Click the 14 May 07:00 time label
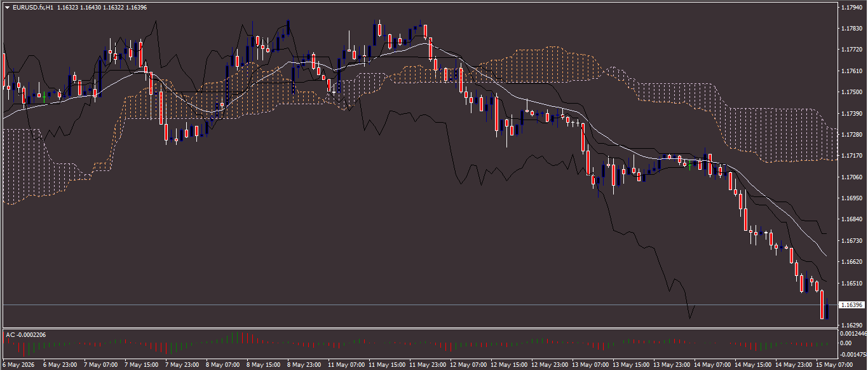Image resolution: width=868 pixels, height=370 pixels. pyautogui.click(x=712, y=366)
